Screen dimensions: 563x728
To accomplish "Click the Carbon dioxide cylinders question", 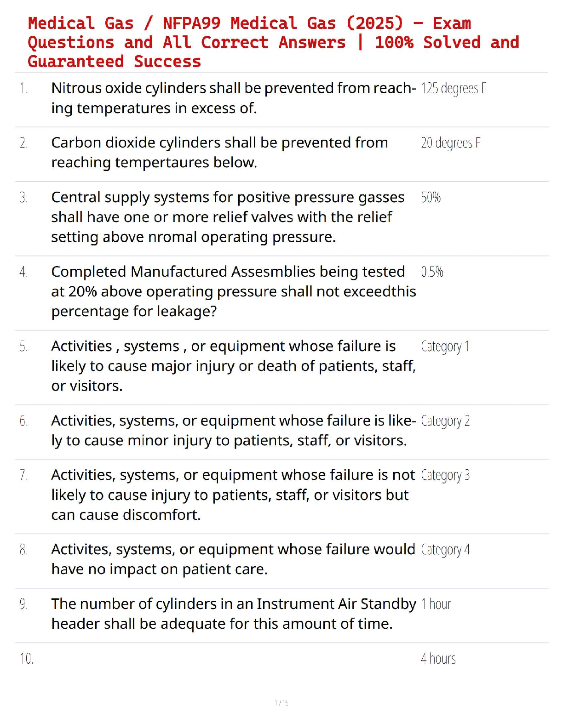I will tap(219, 153).
